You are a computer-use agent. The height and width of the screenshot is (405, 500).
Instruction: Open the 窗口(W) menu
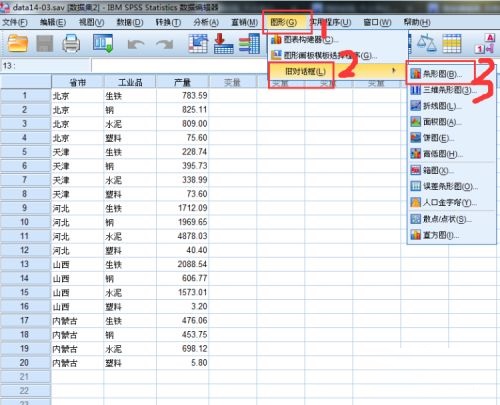pos(377,22)
